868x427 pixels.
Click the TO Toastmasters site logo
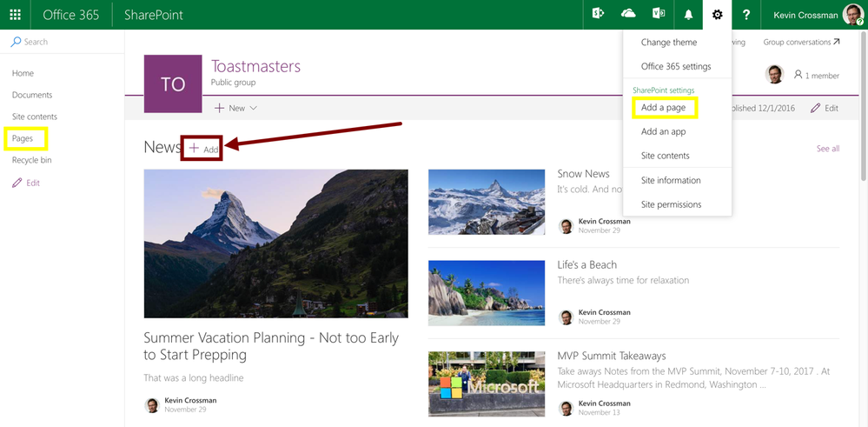point(173,84)
